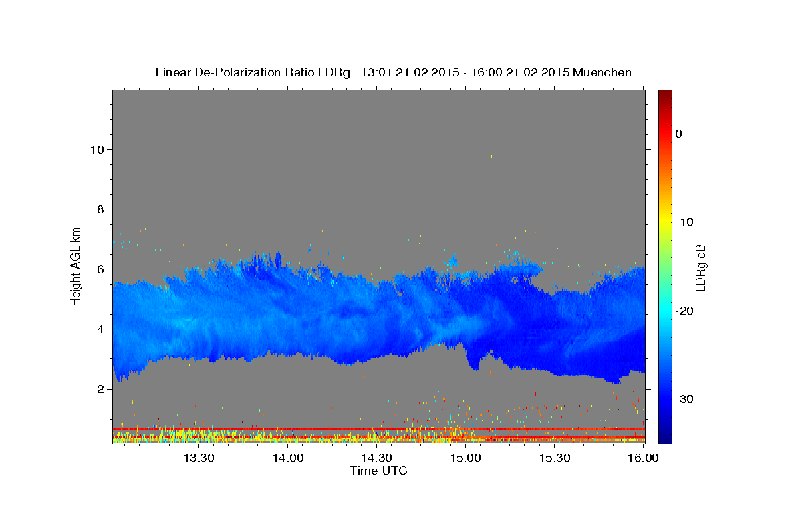The width and height of the screenshot is (798, 532).
Task: Click the 15:30 time tick label
Action: pyautogui.click(x=554, y=458)
